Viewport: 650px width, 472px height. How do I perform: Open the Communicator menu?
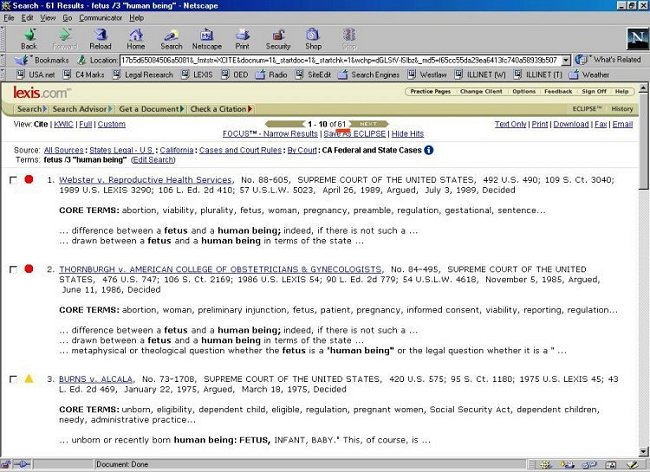pyautogui.click(x=101, y=18)
